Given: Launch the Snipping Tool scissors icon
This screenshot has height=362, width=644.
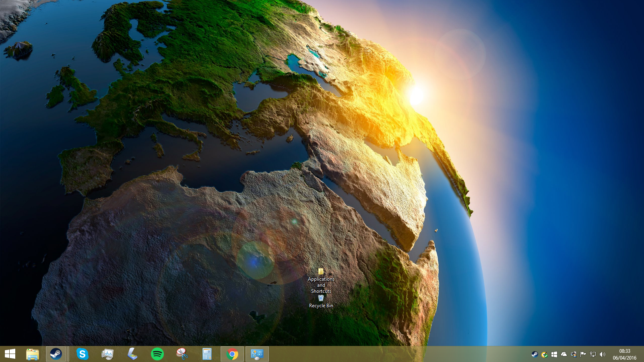Looking at the screenshot, I should [x=182, y=354].
